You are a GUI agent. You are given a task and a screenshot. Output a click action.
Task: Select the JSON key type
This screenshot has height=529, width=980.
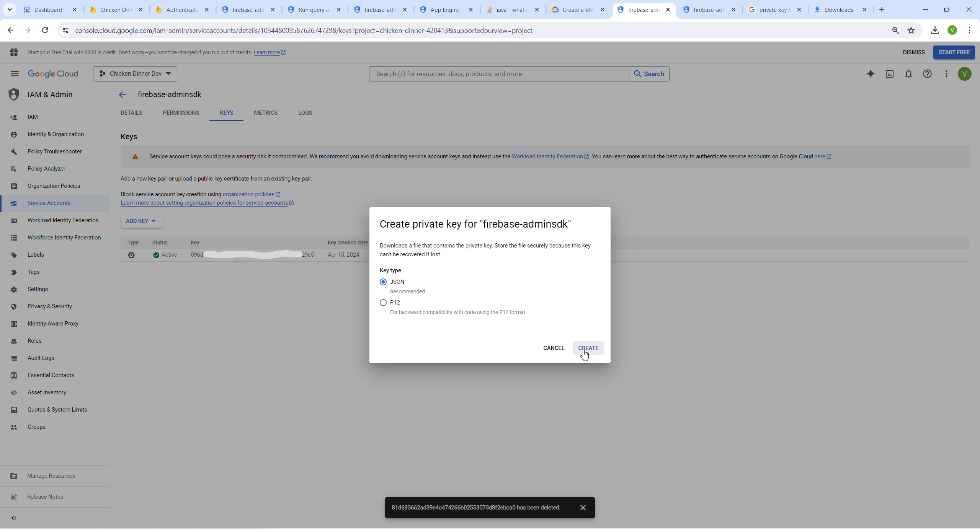click(383, 282)
